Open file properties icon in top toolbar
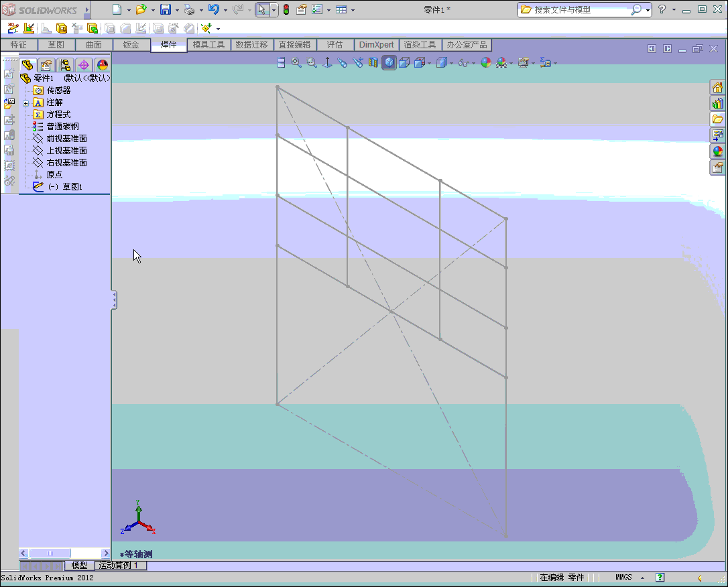728x587 pixels. (302, 9)
